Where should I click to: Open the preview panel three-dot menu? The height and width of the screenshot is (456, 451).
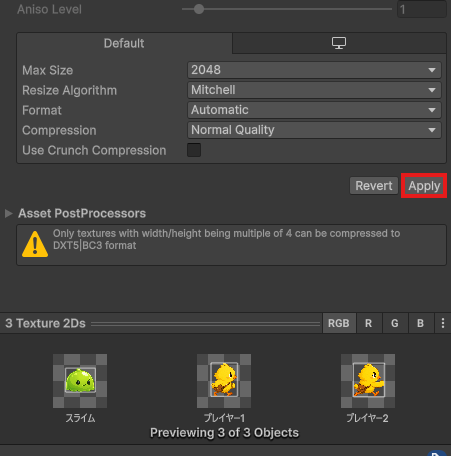443,323
